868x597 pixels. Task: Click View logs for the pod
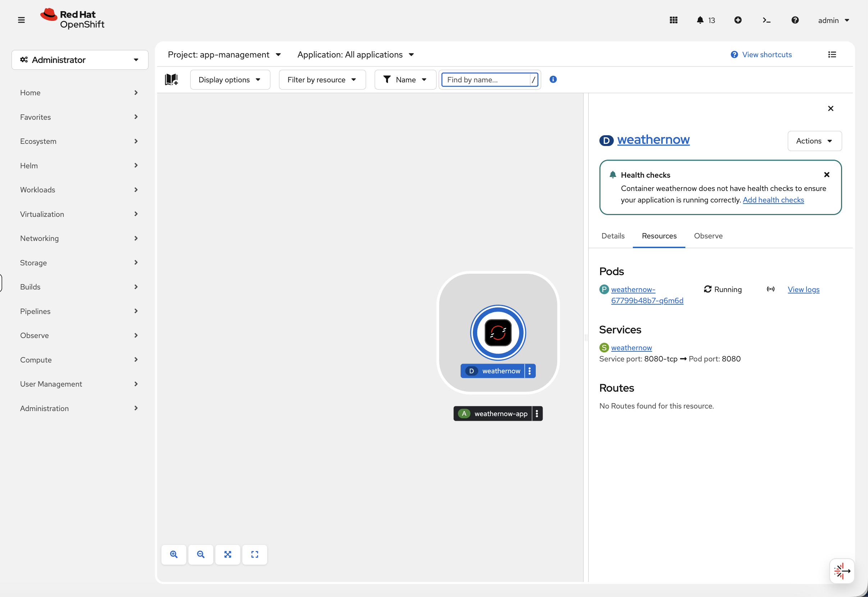(x=803, y=289)
